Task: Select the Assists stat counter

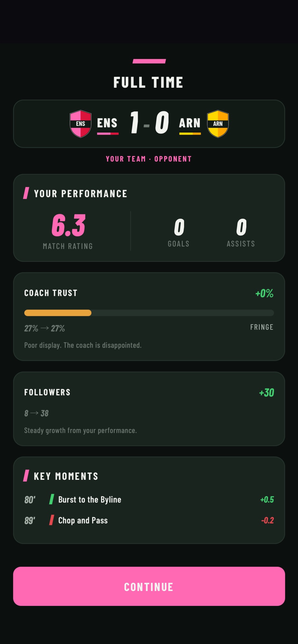Action: click(241, 232)
